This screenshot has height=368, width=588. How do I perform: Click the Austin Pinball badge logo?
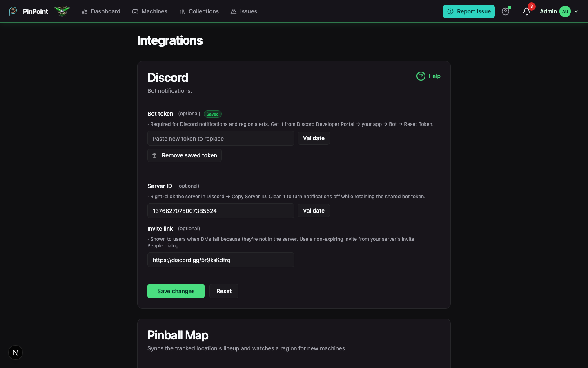click(x=62, y=11)
